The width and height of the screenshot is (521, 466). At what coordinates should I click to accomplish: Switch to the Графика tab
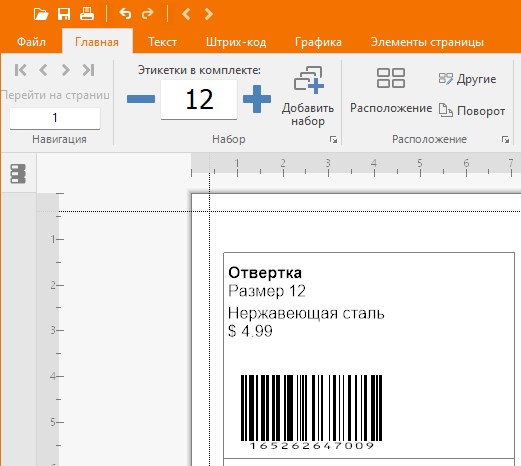pos(318,42)
